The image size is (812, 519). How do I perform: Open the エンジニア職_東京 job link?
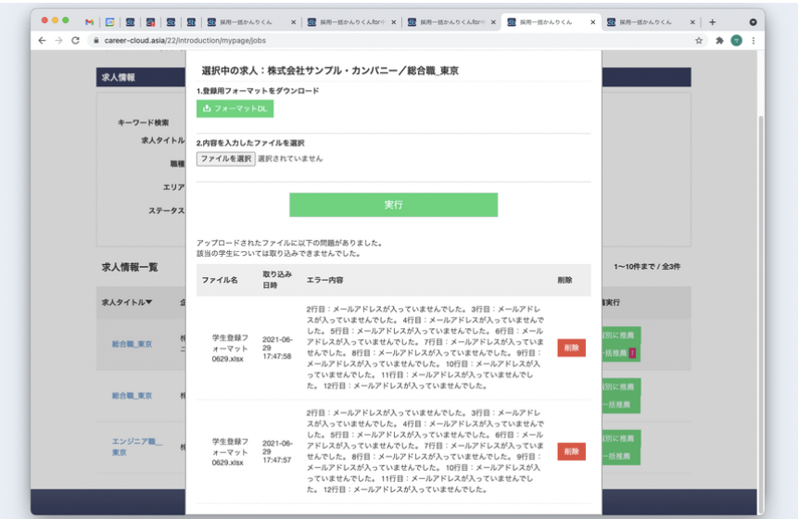137,447
